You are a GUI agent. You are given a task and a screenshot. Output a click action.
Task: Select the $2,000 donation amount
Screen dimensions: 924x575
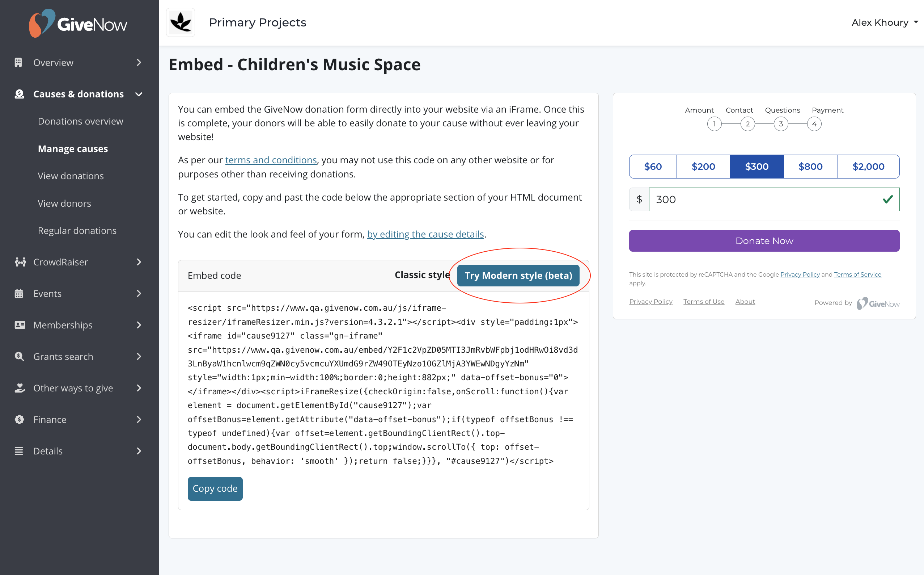click(869, 167)
